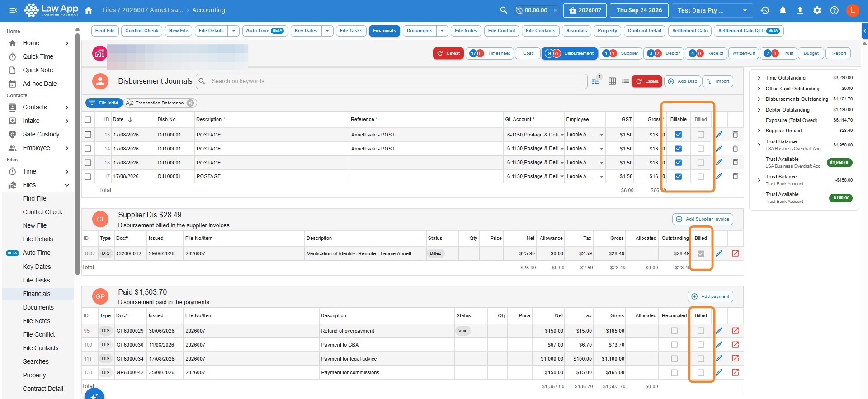Edit disbursement row ID 13 with the pencil
The image size is (868, 399).
point(719,135)
